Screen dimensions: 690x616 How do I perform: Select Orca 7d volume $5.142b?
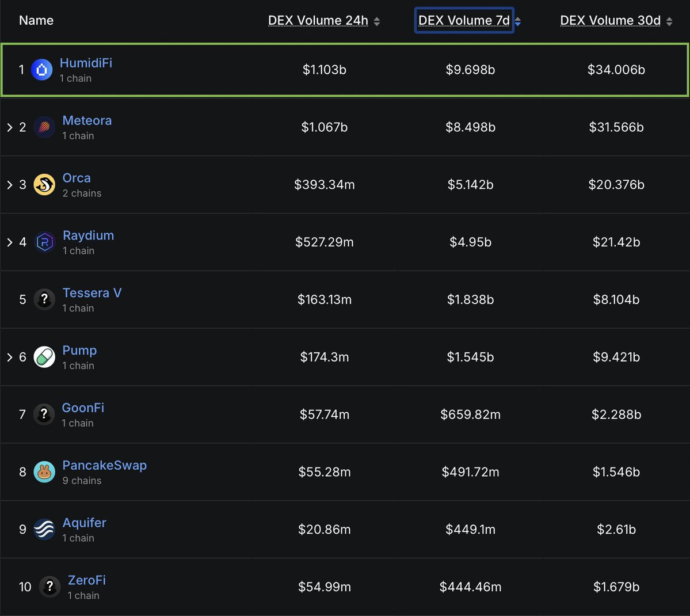[x=470, y=184]
